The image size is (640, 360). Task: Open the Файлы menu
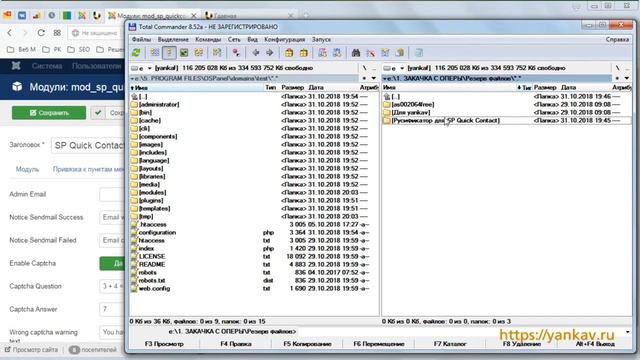(141, 40)
